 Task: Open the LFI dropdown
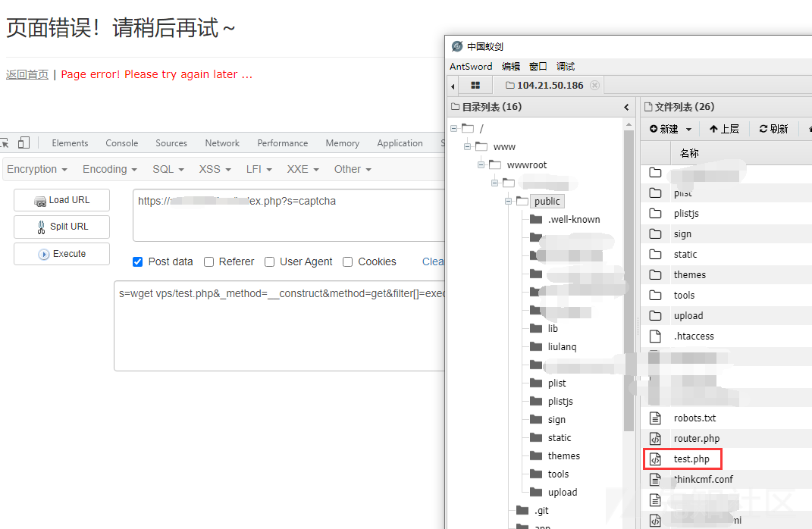[259, 169]
